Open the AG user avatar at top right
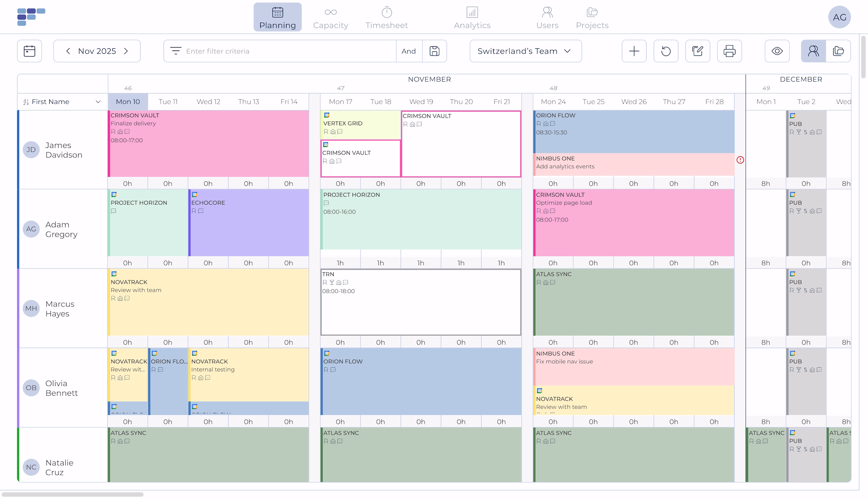868x499 pixels. pyautogui.click(x=839, y=17)
